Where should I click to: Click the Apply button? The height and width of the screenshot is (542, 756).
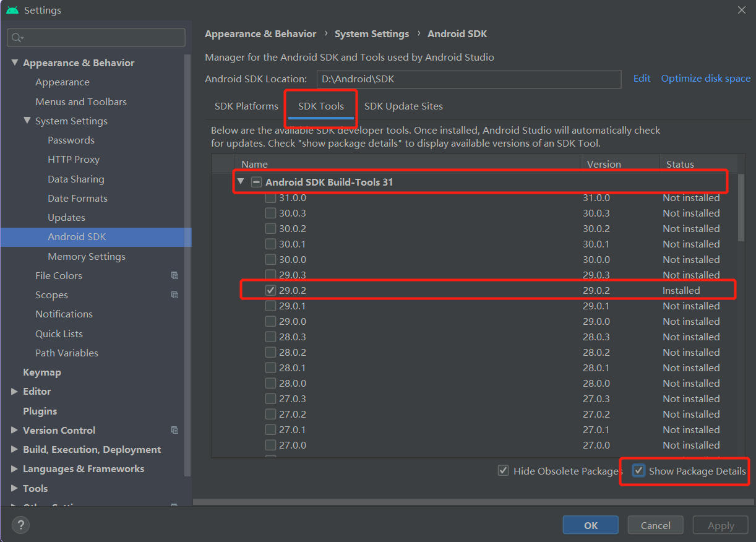tap(721, 525)
